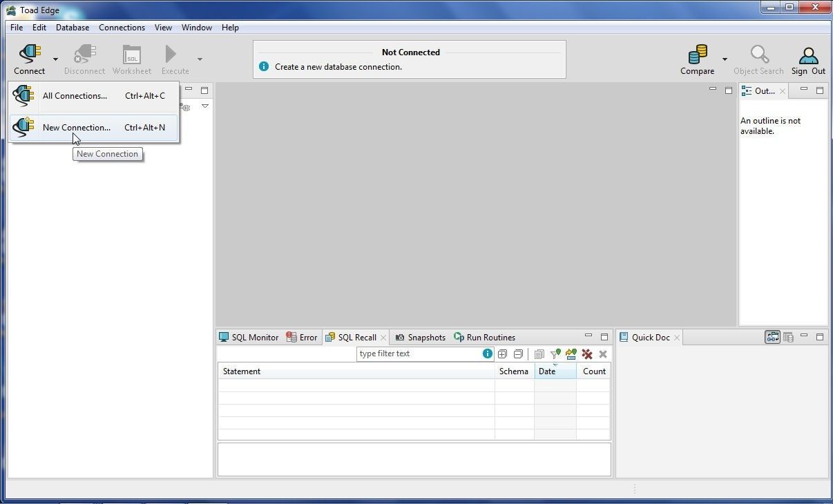This screenshot has width=833, height=504.
Task: Maximize the editor area
Action: [729, 90]
